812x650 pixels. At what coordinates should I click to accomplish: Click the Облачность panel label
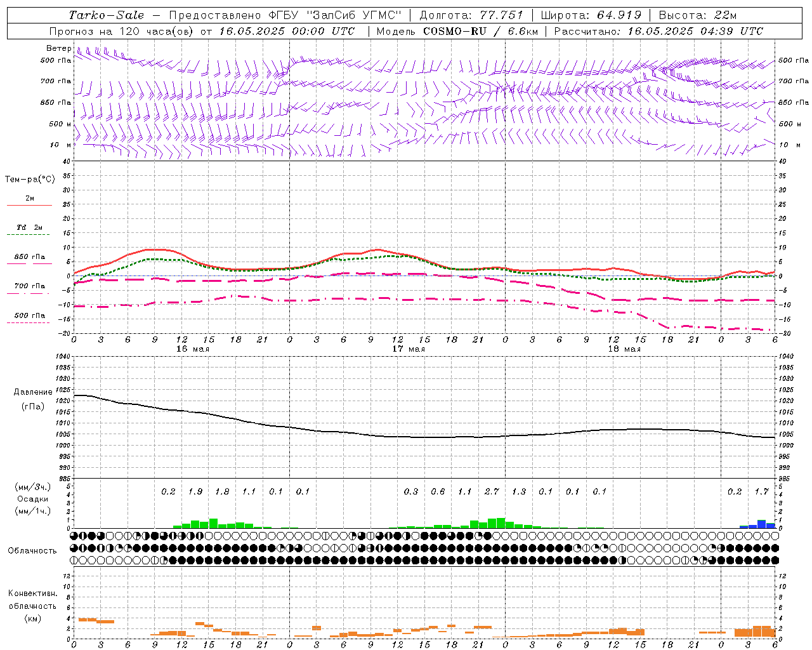(32, 550)
